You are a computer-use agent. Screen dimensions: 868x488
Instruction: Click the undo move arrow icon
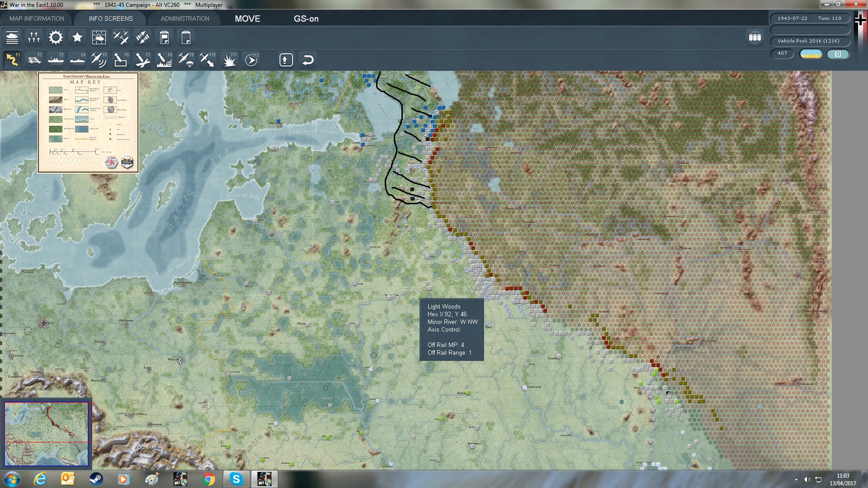pyautogui.click(x=308, y=60)
